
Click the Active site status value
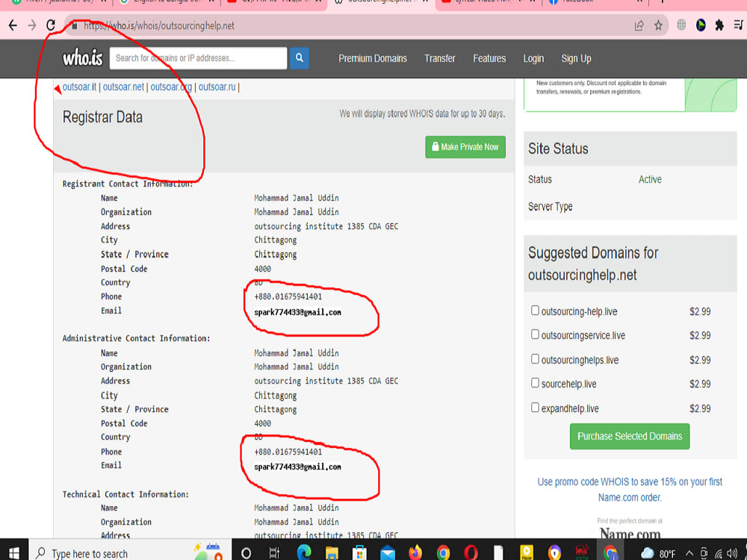coord(650,179)
